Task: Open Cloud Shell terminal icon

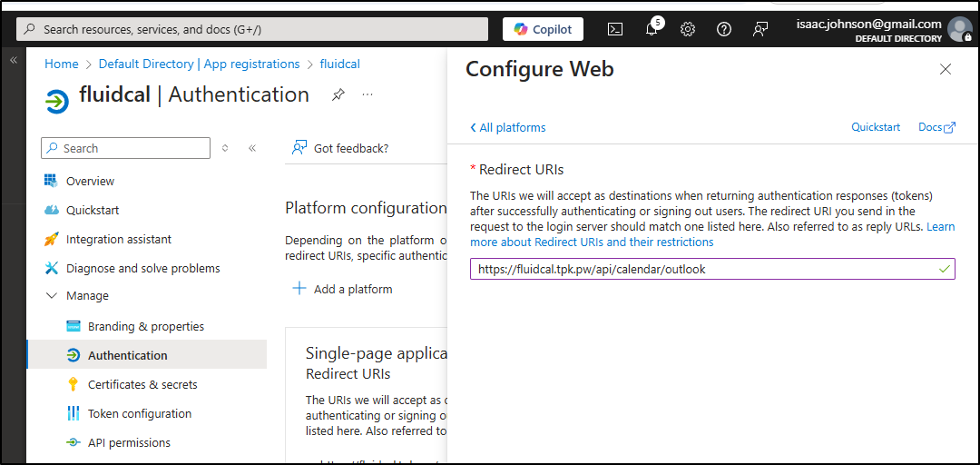Action: tap(615, 29)
